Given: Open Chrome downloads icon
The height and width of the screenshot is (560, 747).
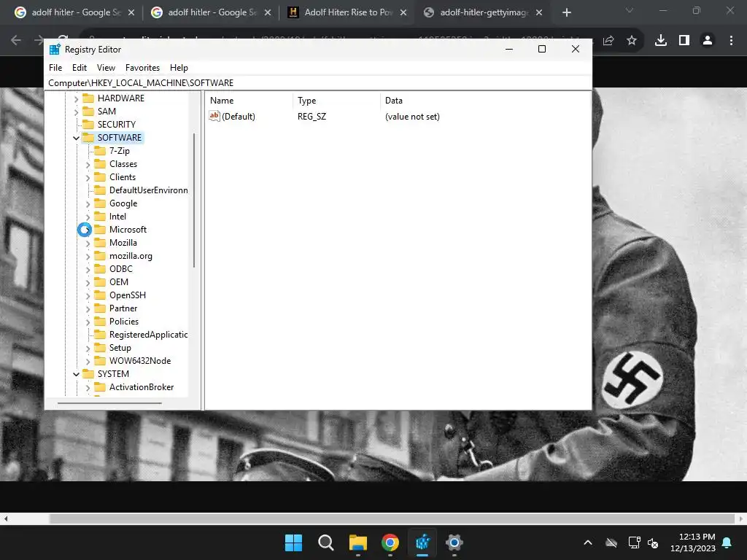Looking at the screenshot, I should coord(661,41).
